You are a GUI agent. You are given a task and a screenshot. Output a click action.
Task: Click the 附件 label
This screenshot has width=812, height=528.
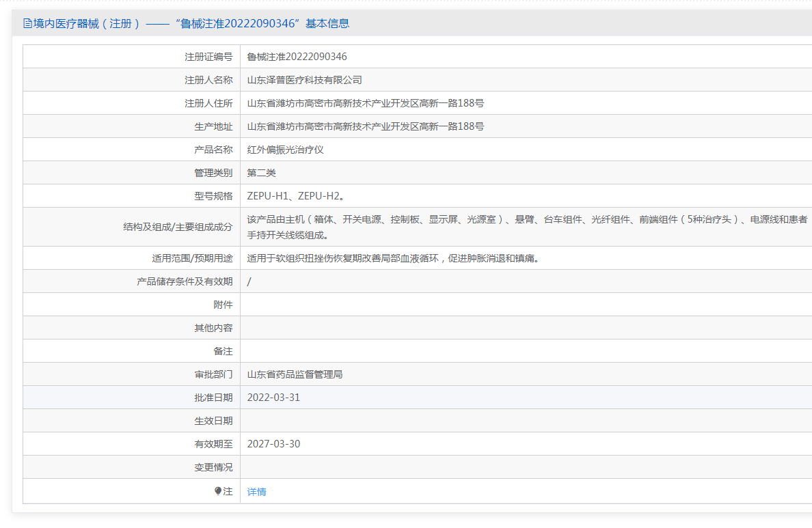(x=224, y=305)
